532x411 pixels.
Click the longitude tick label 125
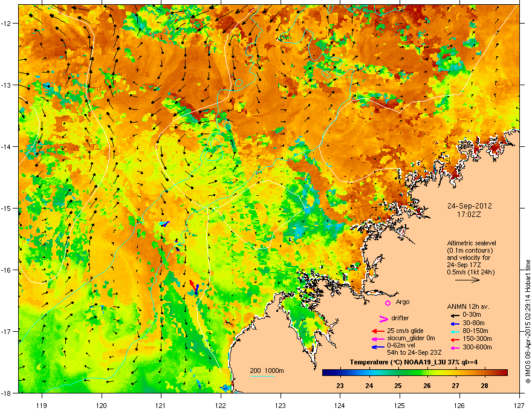400,405
